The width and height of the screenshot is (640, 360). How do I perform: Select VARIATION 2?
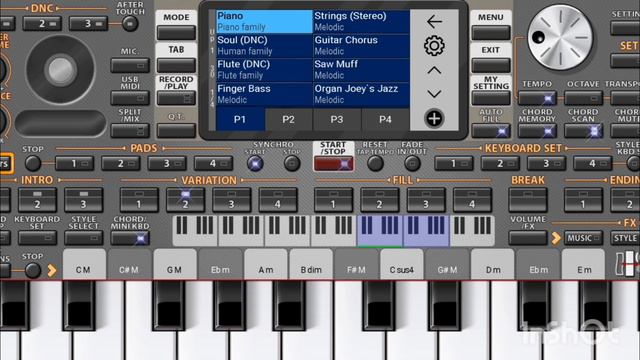pyautogui.click(x=185, y=200)
